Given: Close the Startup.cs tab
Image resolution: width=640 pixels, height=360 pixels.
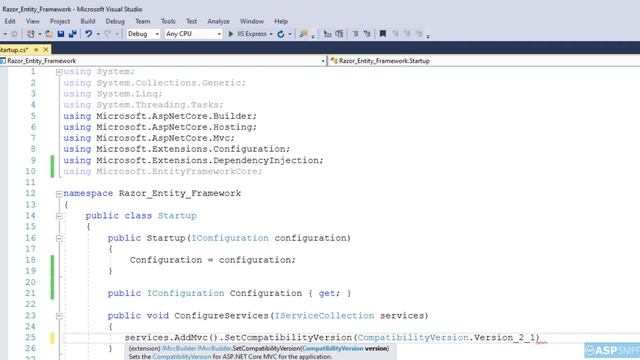Looking at the screenshot, I should pos(46,49).
